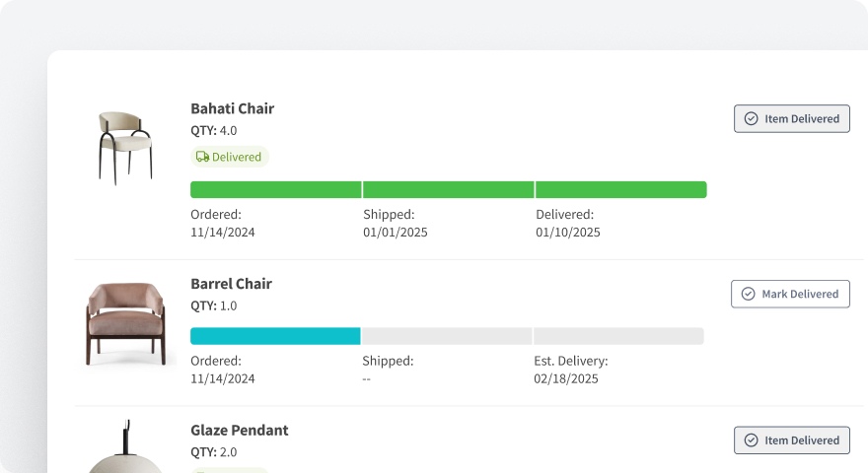This screenshot has height=473, width=868.
Task: Click Bahati Chair's green Delivered progress segment
Action: (621, 190)
